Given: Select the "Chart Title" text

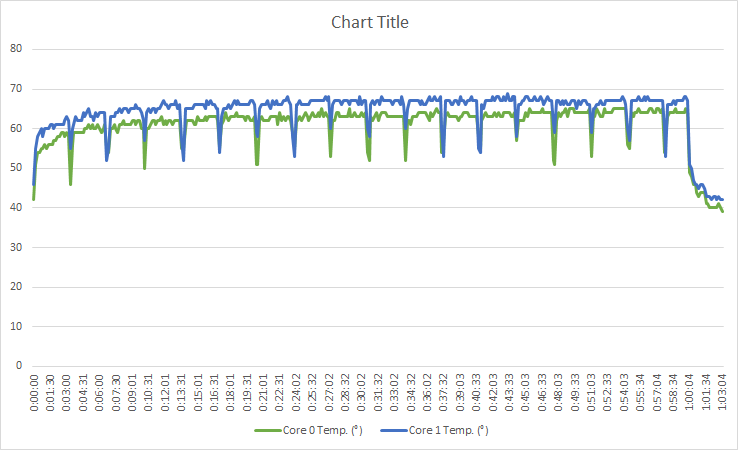Looking at the screenshot, I should (x=369, y=22).
